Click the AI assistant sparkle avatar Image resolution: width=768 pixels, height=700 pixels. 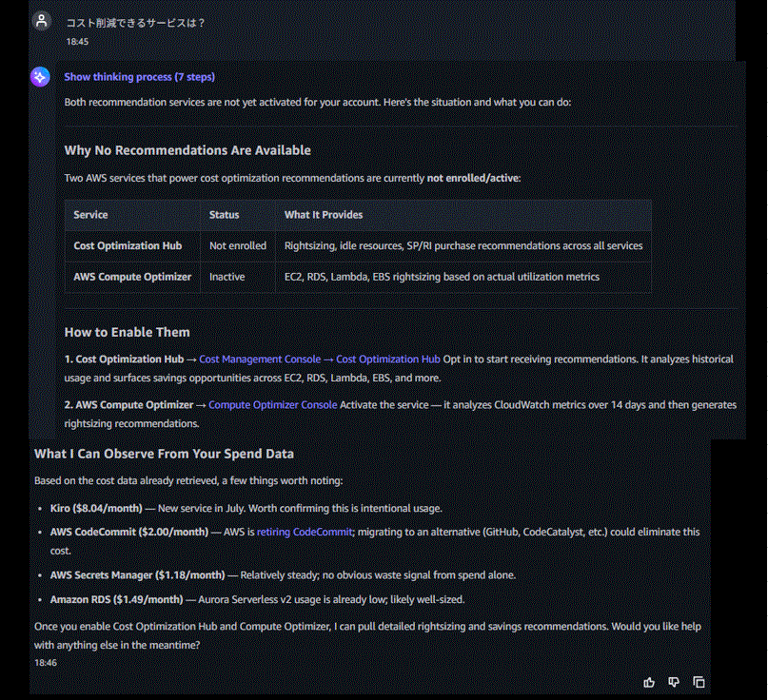pyautogui.click(x=40, y=77)
